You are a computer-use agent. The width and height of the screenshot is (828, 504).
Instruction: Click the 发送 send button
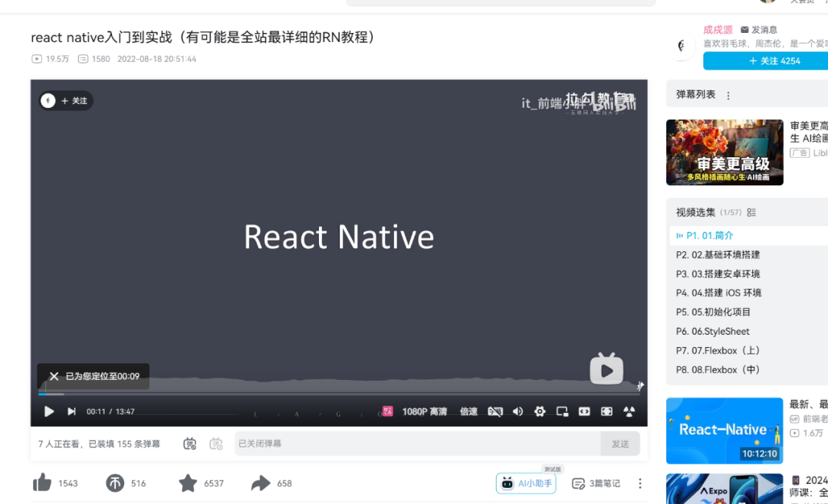pyautogui.click(x=620, y=443)
